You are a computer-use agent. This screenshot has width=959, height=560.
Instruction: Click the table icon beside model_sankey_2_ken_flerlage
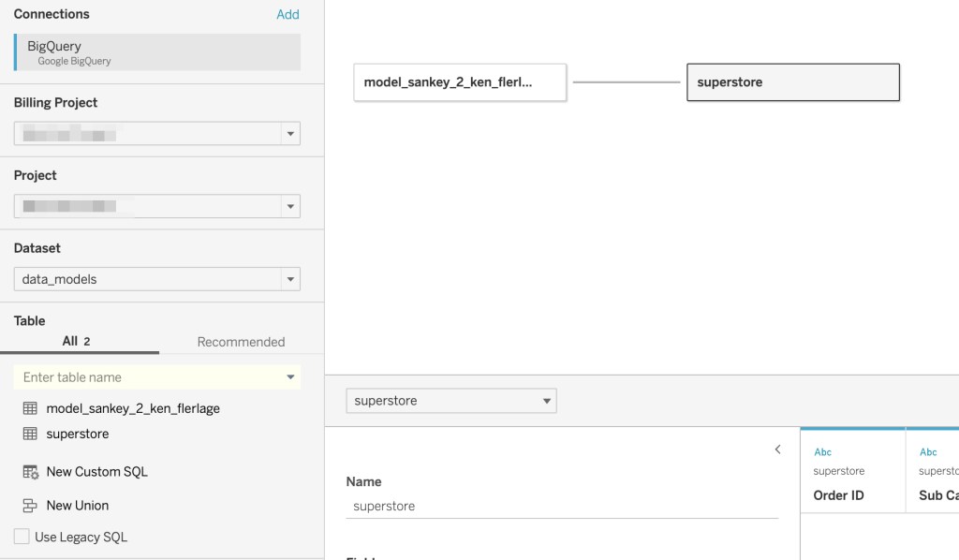tap(30, 408)
